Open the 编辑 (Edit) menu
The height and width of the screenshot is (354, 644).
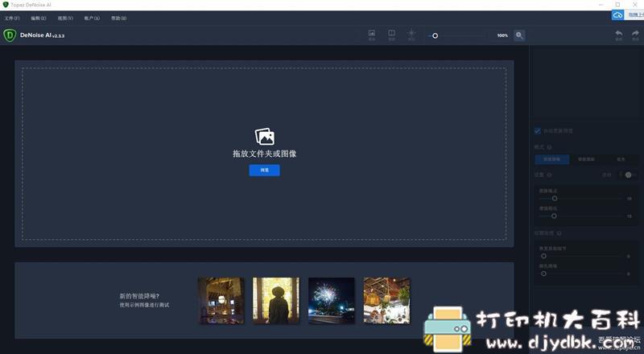click(x=39, y=18)
